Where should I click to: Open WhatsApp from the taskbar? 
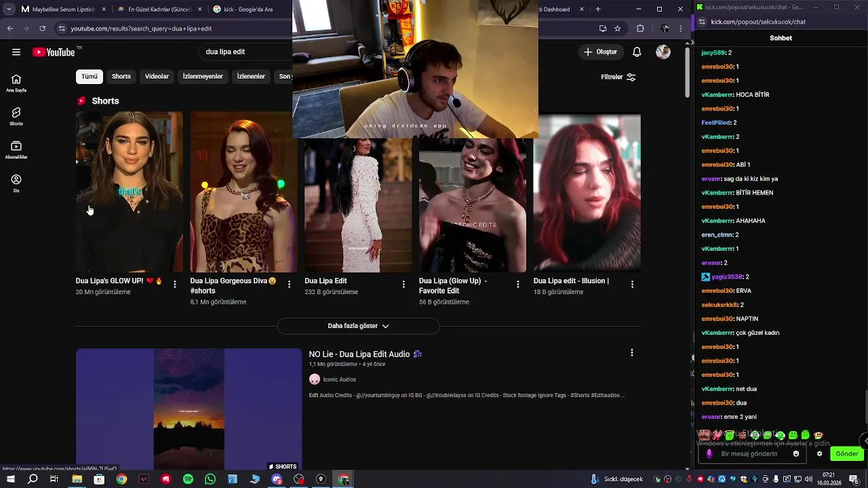coord(210,479)
